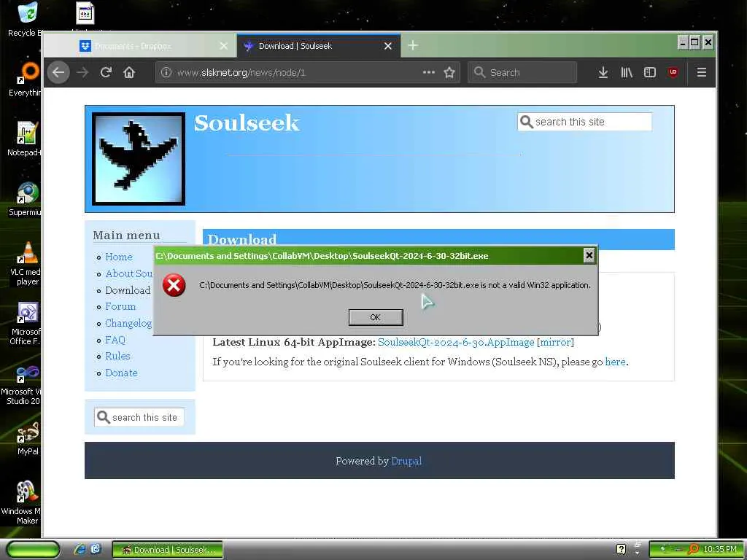Show site information icon in address bar

166,72
